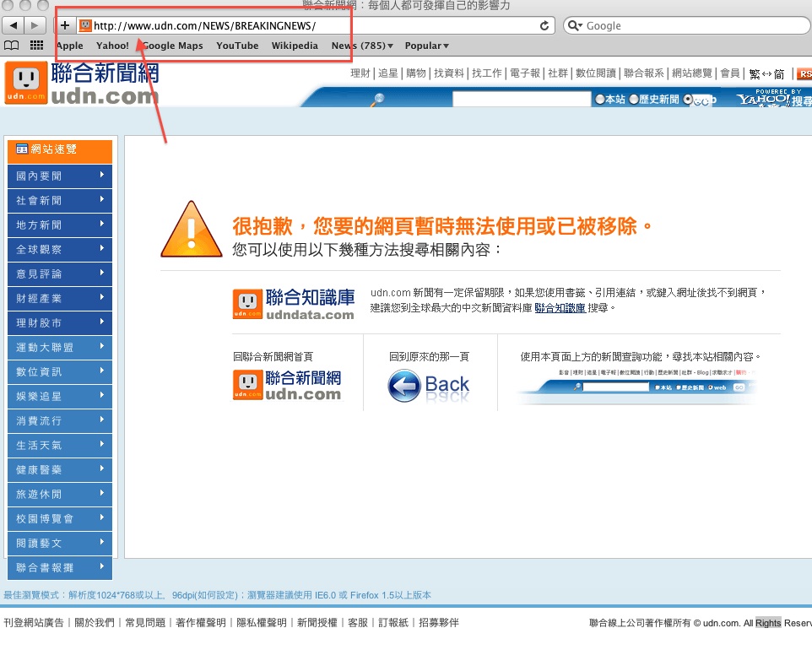812x666 pixels.
Task: Follow the 聯合知識庫 hyperlink in text
Action: pyautogui.click(x=560, y=308)
